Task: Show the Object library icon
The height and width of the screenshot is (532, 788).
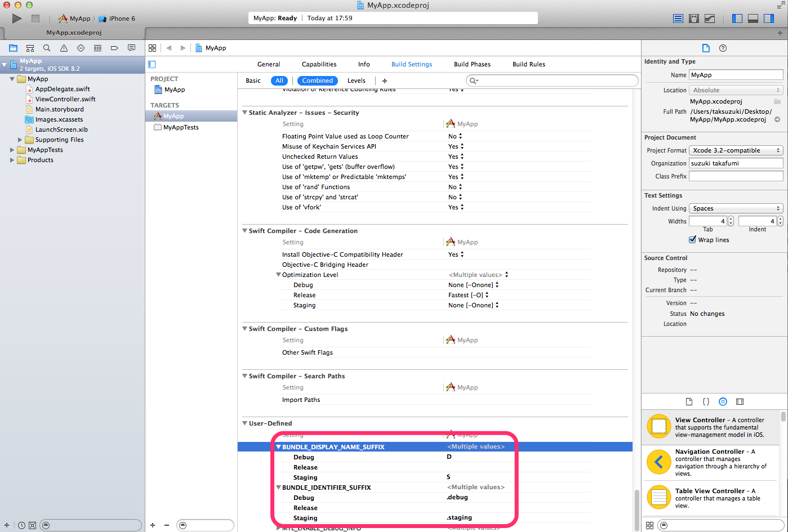Action: tap(723, 402)
